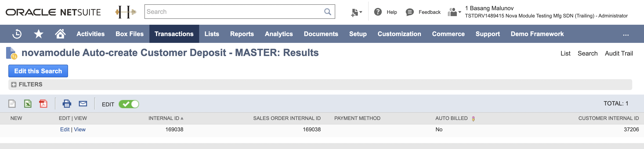644x149 pixels.
Task: Click the Sales Order Internal ID 169038 cell
Action: coord(312,129)
